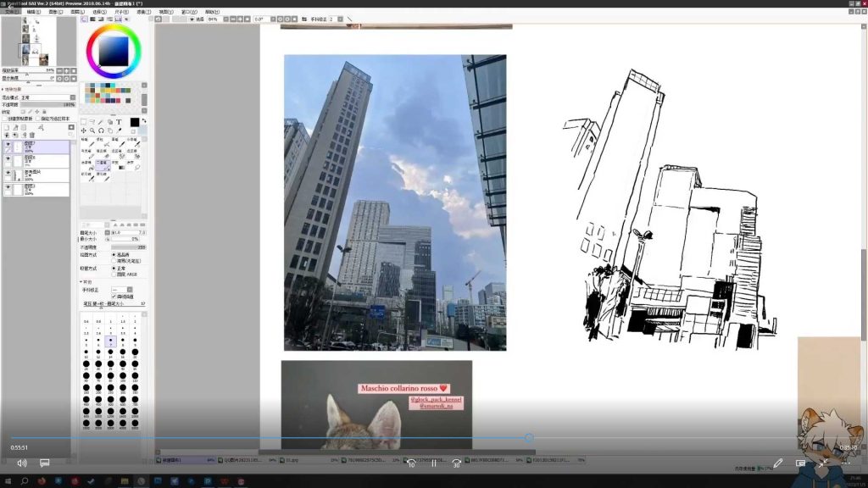Image resolution: width=868 pixels, height=488 pixels.
Task: Select the Move tool
Action: point(84,130)
